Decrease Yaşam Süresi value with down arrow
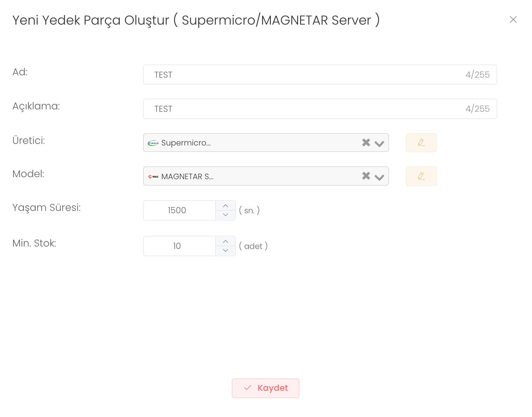This screenshot has height=417, width=532. tap(226, 215)
